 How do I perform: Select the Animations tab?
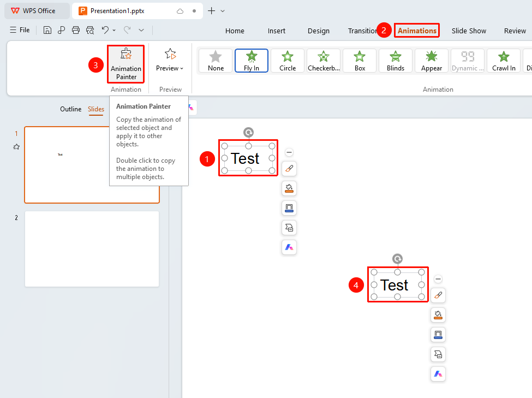click(417, 31)
